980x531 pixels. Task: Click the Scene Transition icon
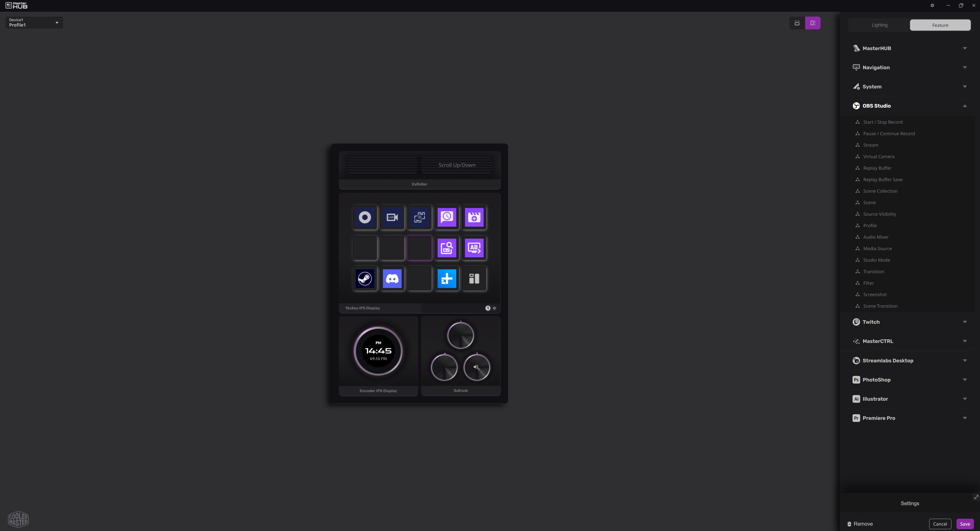tap(857, 307)
